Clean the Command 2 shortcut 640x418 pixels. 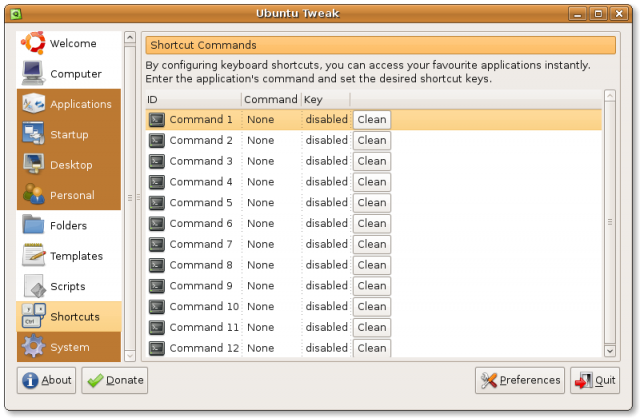pyautogui.click(x=371, y=140)
